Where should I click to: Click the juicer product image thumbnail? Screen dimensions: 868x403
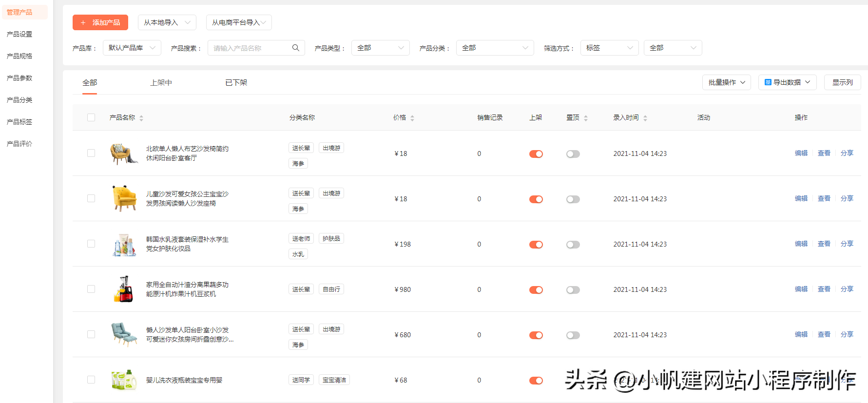124,289
